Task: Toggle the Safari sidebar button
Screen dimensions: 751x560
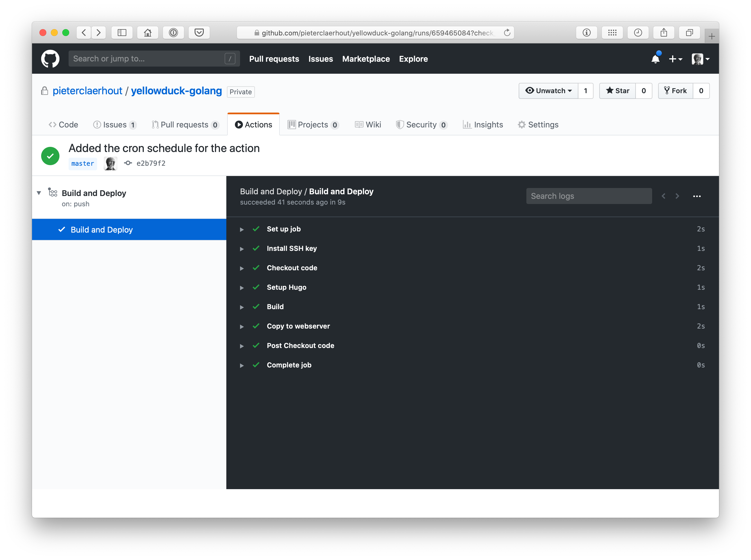Action: click(122, 33)
